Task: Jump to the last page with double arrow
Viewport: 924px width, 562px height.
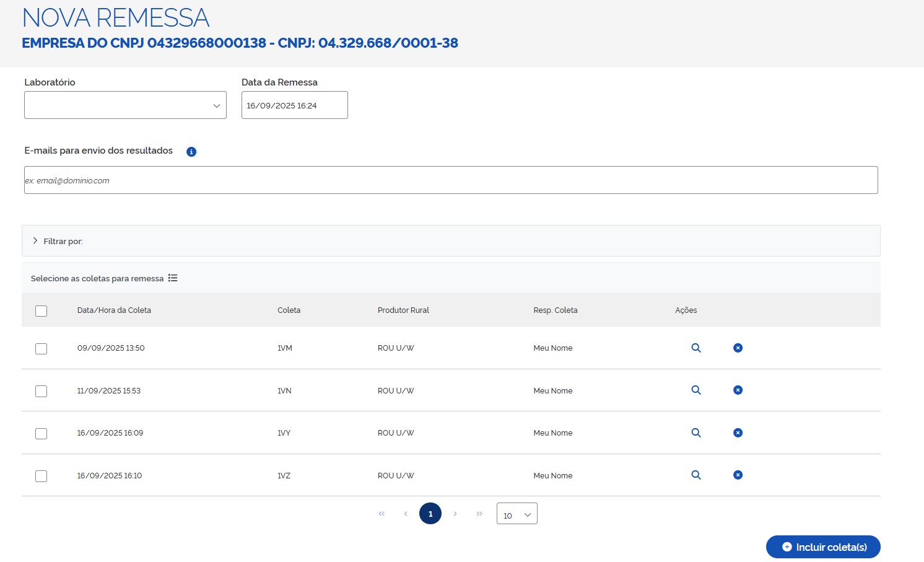Action: [x=479, y=514]
